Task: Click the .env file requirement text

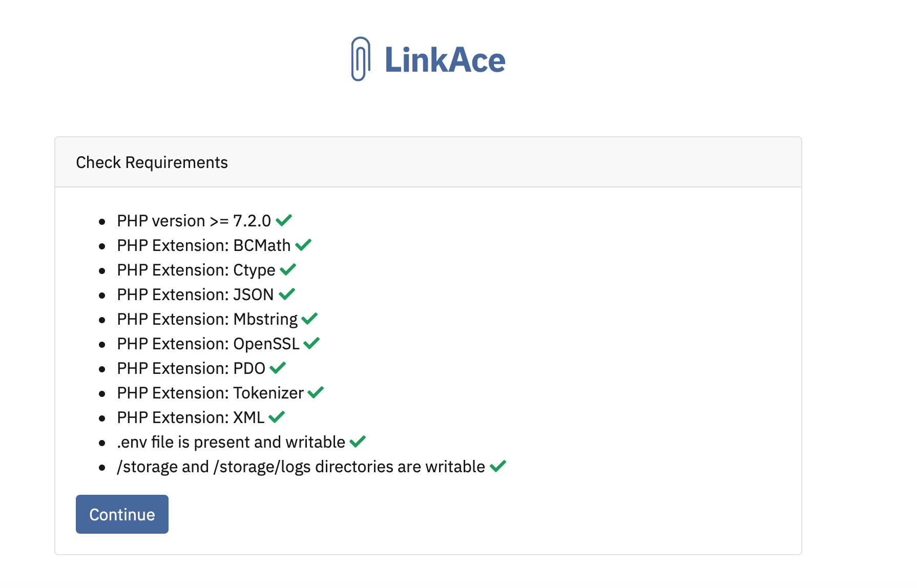Action: click(231, 442)
